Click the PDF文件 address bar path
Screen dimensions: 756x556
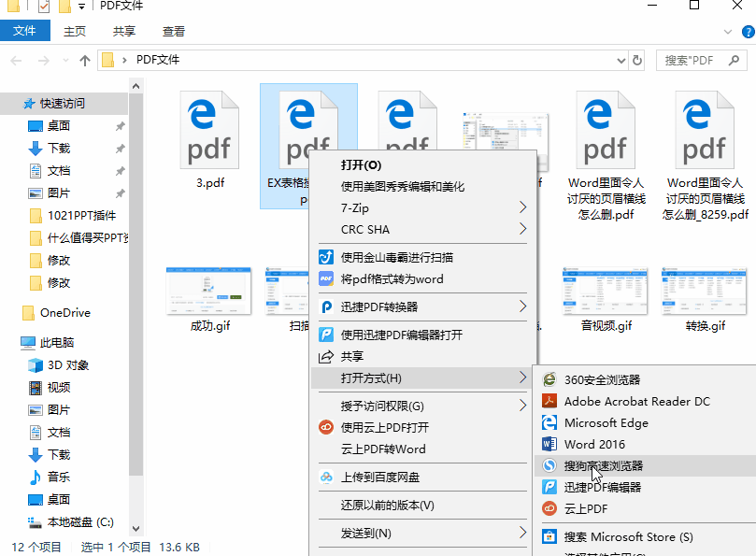158,60
